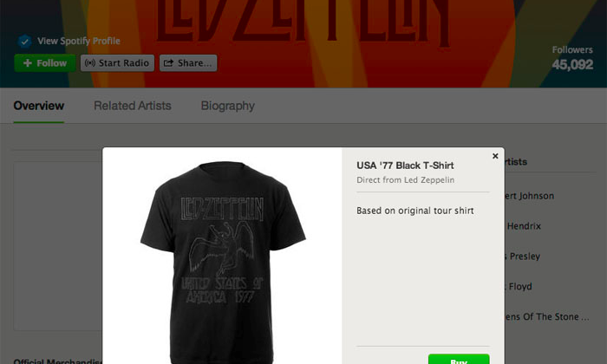Follow Led Zeppelin
The image size is (607, 364).
[45, 63]
